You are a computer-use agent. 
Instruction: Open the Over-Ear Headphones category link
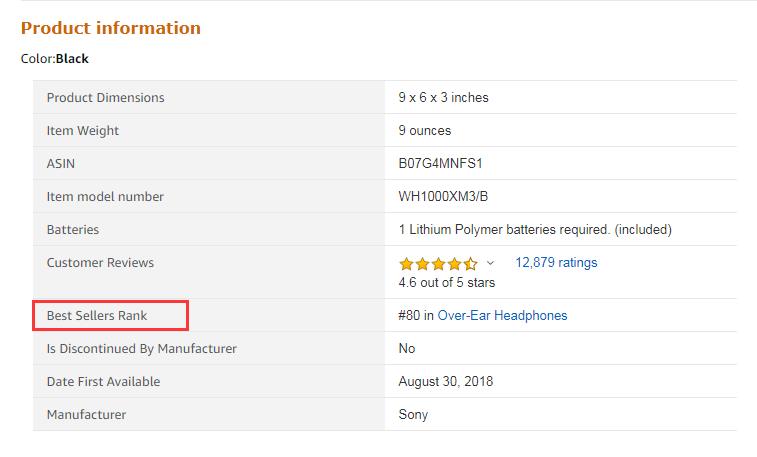pos(502,315)
